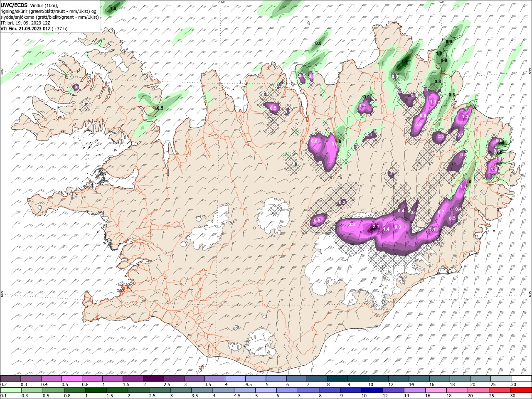Click the '0.1' label under the first rain swatch
Screen dimensions: 532x399
3,396
